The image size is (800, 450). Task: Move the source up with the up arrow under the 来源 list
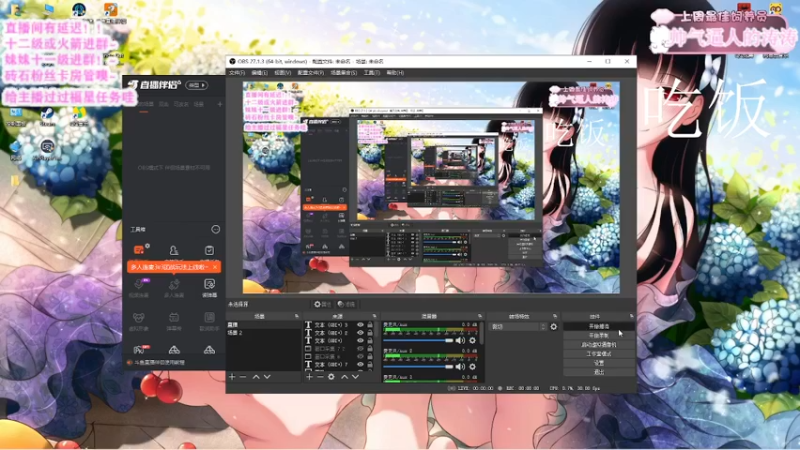click(344, 377)
